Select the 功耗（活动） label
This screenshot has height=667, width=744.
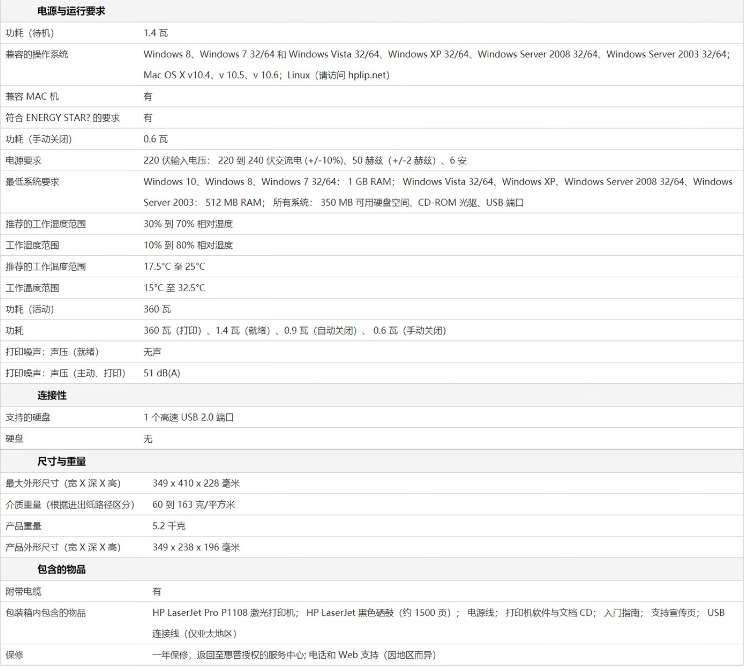tap(30, 309)
